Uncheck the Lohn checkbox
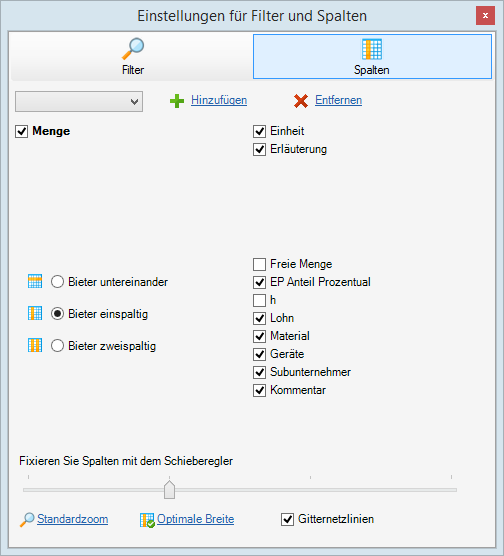Image resolution: width=504 pixels, height=556 pixels. (x=259, y=318)
